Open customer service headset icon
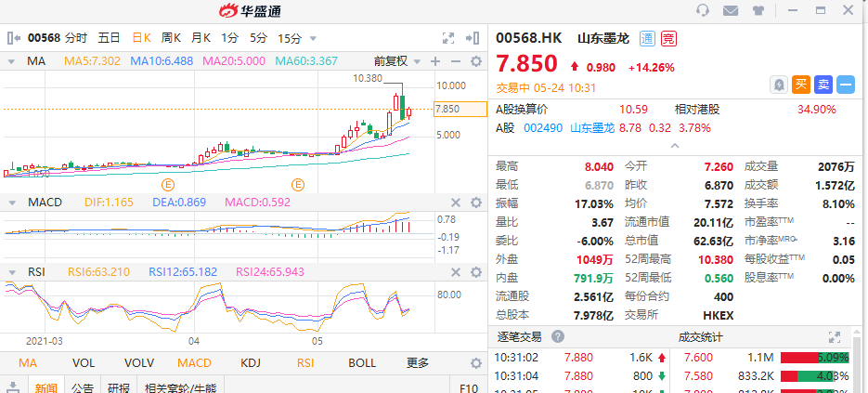The height and width of the screenshot is (393, 868). (x=703, y=10)
